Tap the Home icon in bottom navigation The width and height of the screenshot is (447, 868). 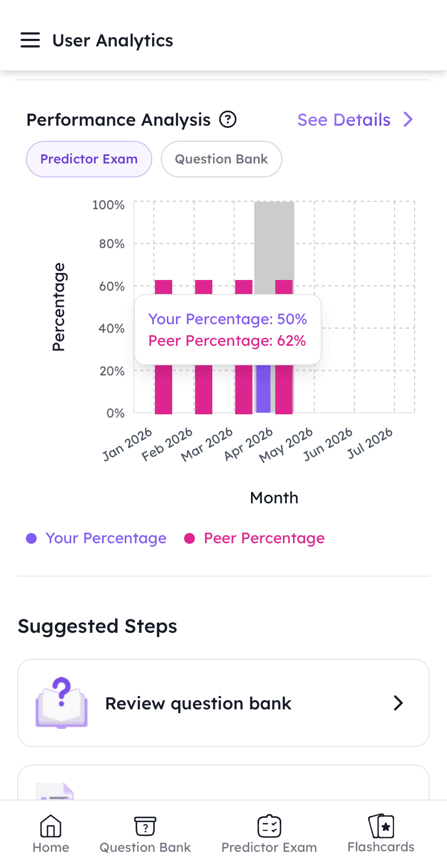click(x=51, y=826)
